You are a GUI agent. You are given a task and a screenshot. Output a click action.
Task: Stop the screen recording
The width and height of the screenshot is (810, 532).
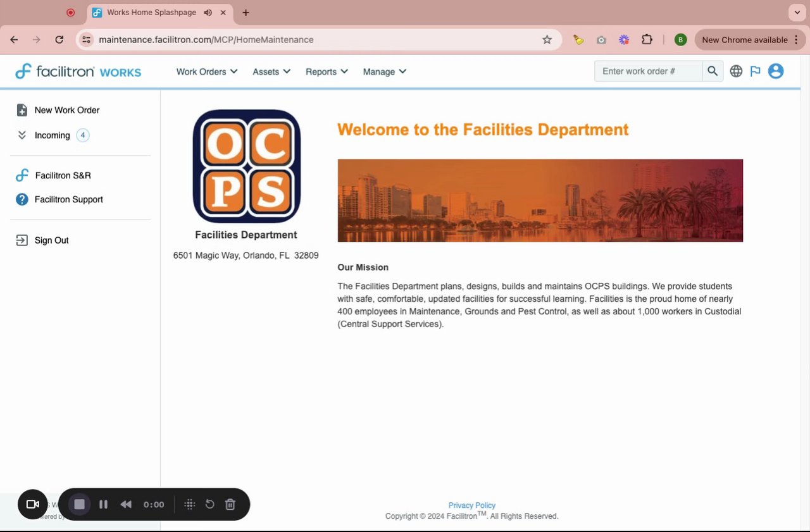pos(79,504)
